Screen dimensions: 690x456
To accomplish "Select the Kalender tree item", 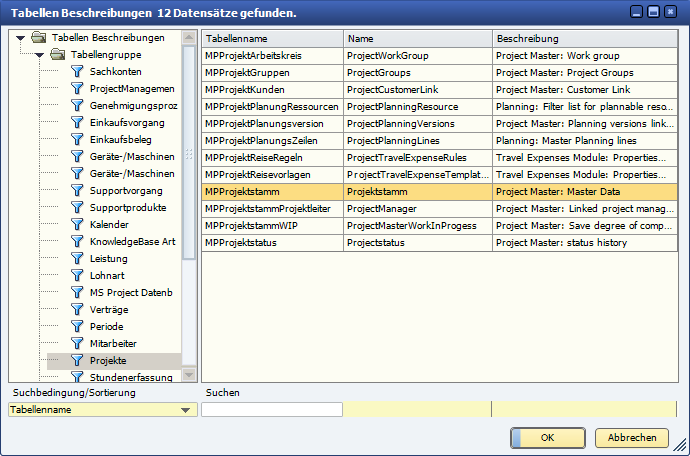I will click(109, 224).
